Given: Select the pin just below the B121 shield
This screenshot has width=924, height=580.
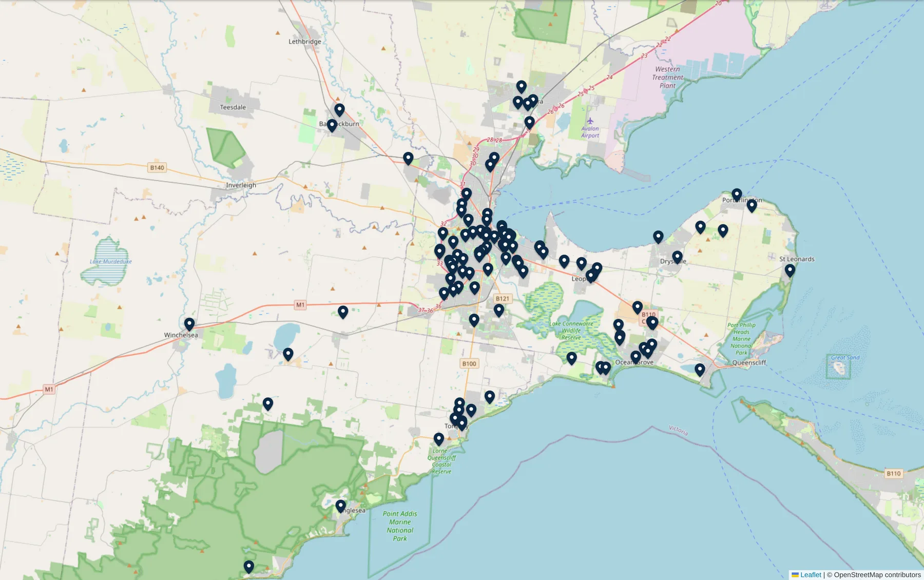Looking at the screenshot, I should coord(498,311).
